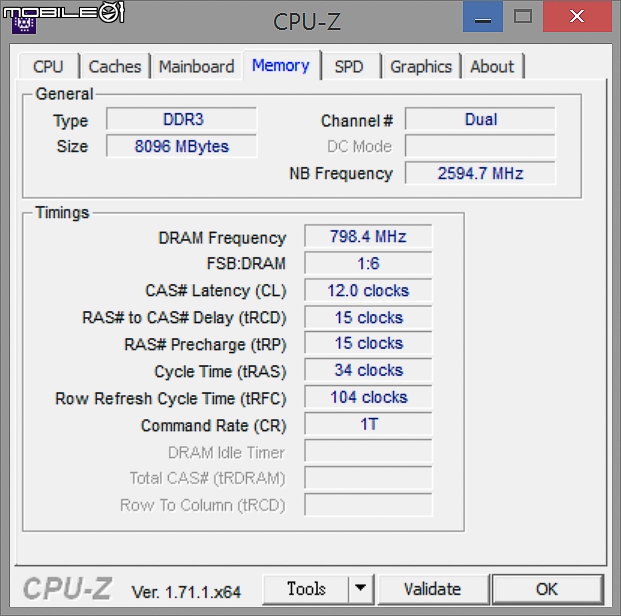This screenshot has height=616, width=621.
Task: Click the Memory tab
Action: 281,65
